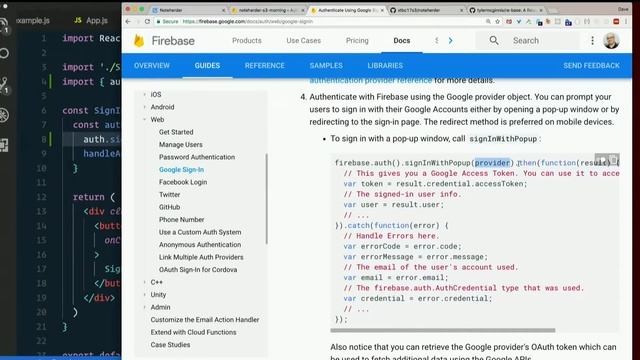Screen dimensions: 640x360
Task: Click the highlighted provider word in code
Action: tap(492, 163)
